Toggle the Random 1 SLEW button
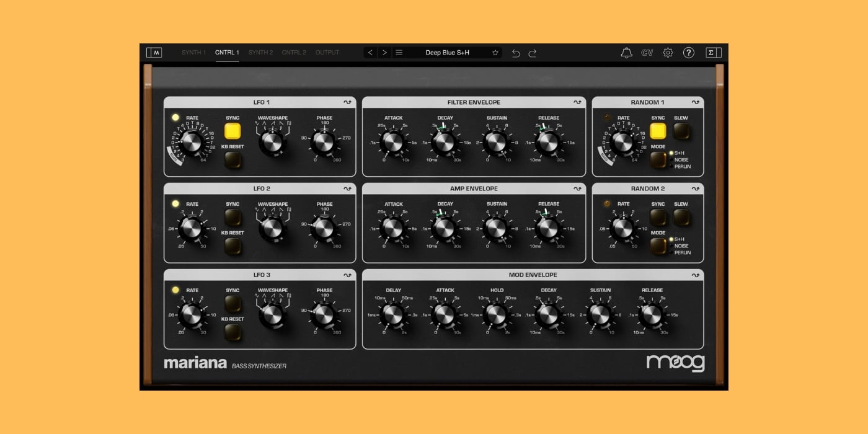This screenshot has width=868, height=434. click(x=681, y=131)
